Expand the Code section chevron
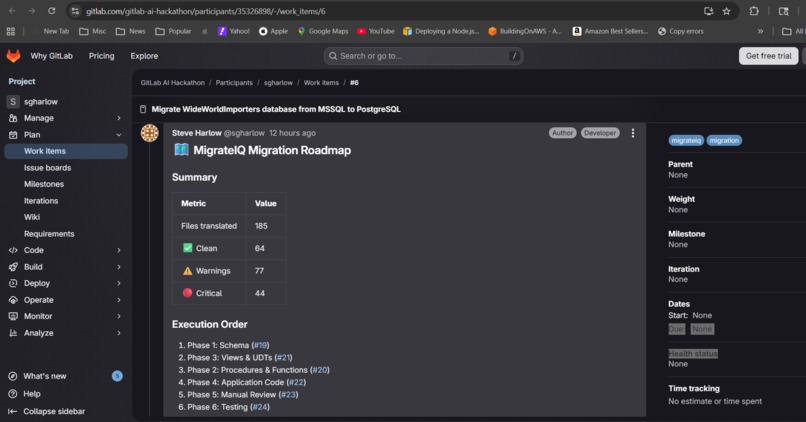This screenshot has width=806, height=422. 119,250
